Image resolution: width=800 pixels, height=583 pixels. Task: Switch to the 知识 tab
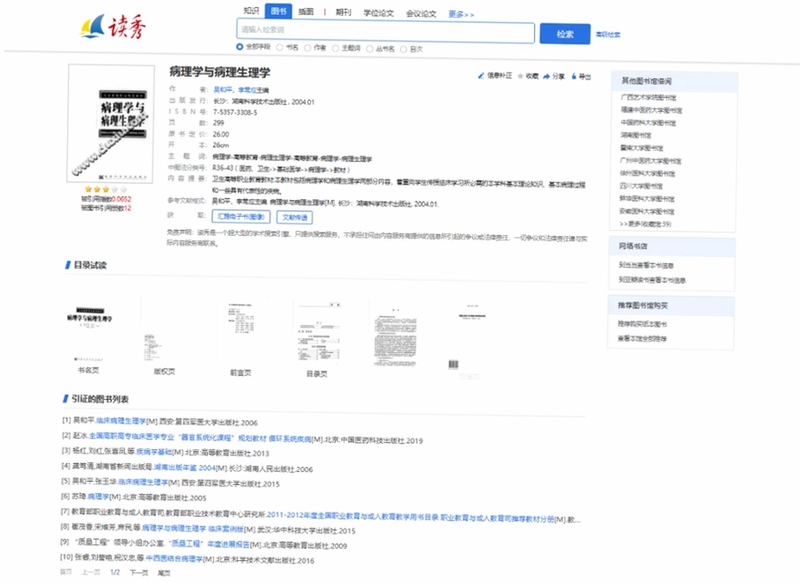(251, 11)
